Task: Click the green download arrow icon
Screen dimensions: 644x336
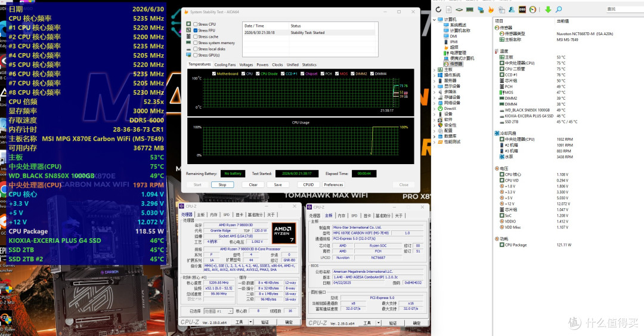Action: [x=548, y=10]
